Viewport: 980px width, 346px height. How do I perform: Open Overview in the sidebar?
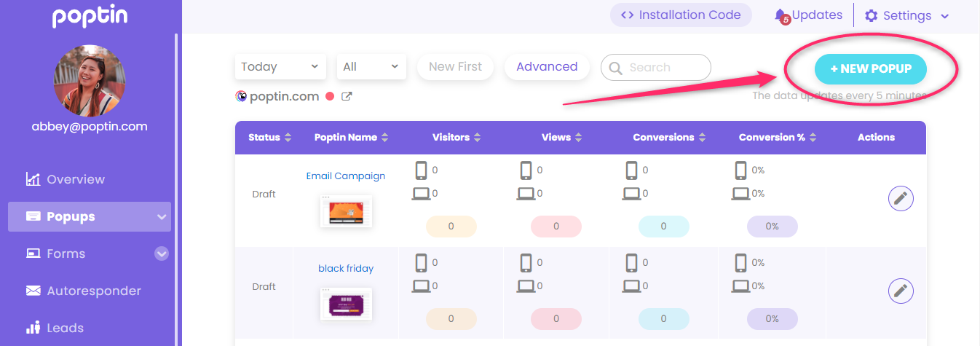76,179
